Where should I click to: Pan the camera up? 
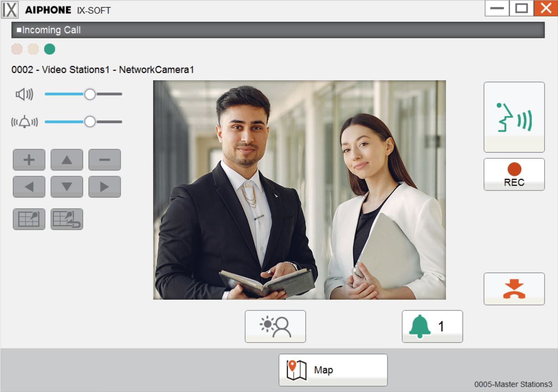67,160
